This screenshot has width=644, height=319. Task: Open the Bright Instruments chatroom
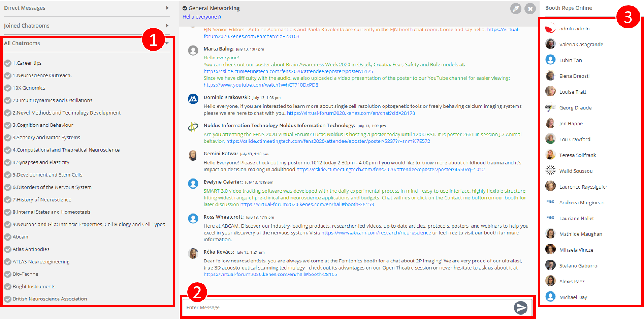pyautogui.click(x=34, y=287)
